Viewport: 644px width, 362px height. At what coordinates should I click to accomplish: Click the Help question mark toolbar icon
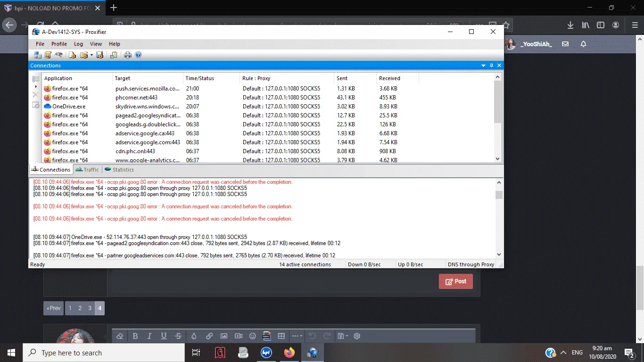click(x=138, y=55)
